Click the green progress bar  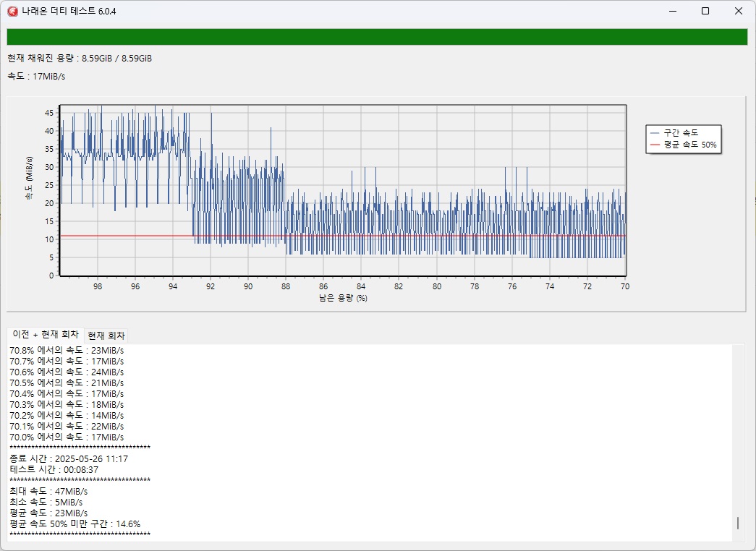coord(376,37)
